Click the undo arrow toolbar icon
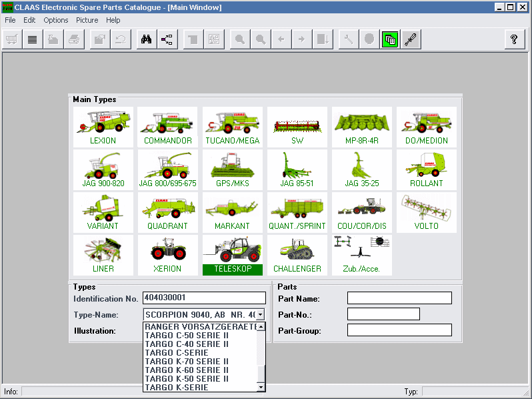Screen dimensions: 532x399 tap(121, 39)
